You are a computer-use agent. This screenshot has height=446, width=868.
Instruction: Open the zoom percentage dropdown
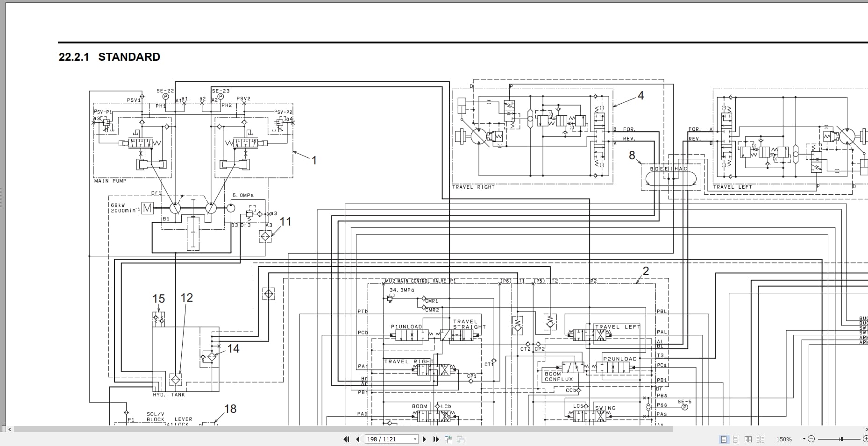tap(804, 439)
